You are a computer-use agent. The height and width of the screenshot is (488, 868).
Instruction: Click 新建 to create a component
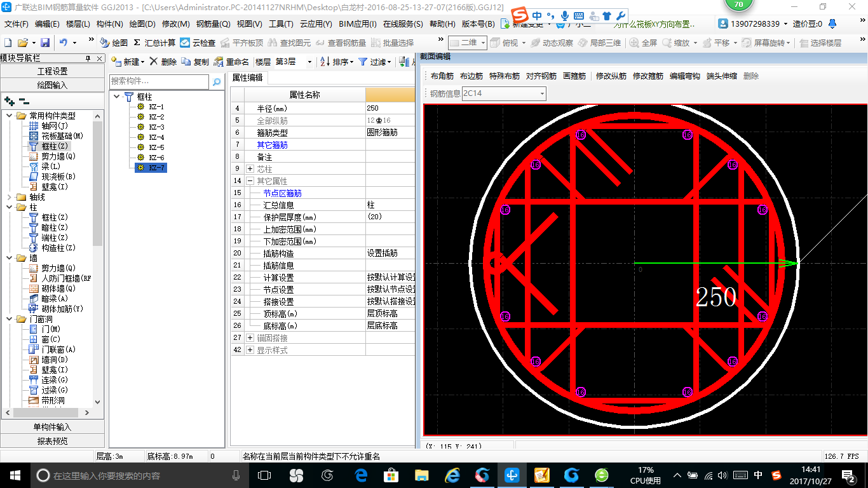click(127, 62)
